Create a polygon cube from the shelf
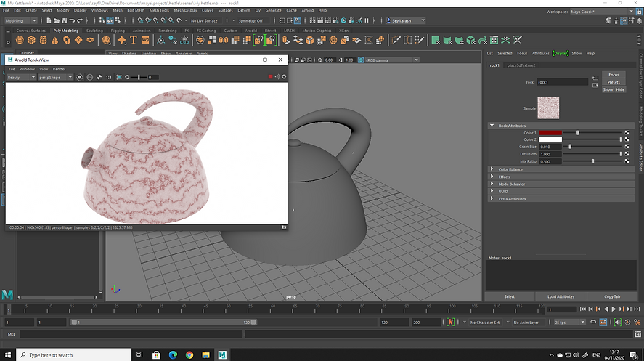 (31, 40)
